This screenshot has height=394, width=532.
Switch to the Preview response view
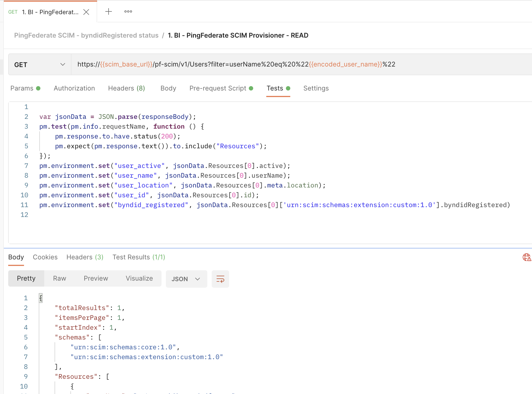[x=96, y=278]
